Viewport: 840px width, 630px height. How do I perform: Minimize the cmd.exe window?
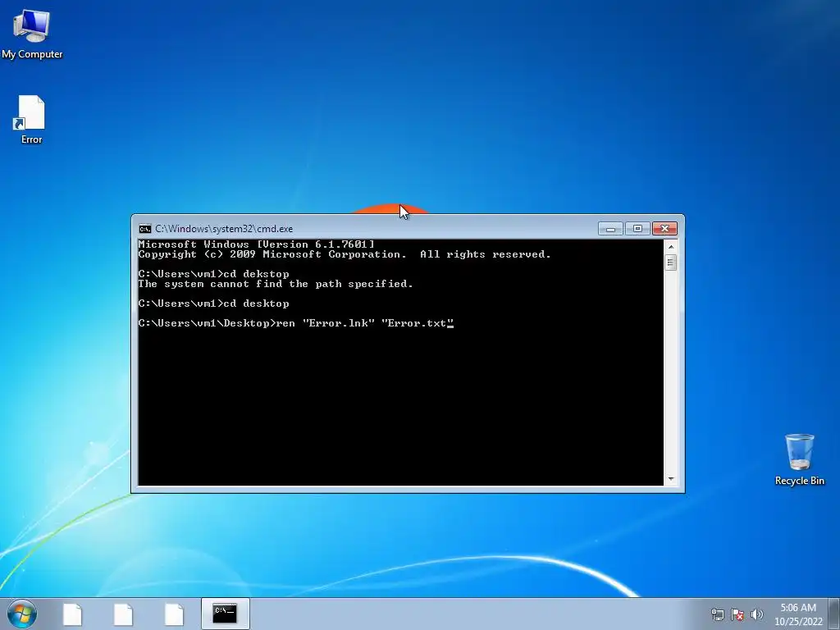point(610,229)
